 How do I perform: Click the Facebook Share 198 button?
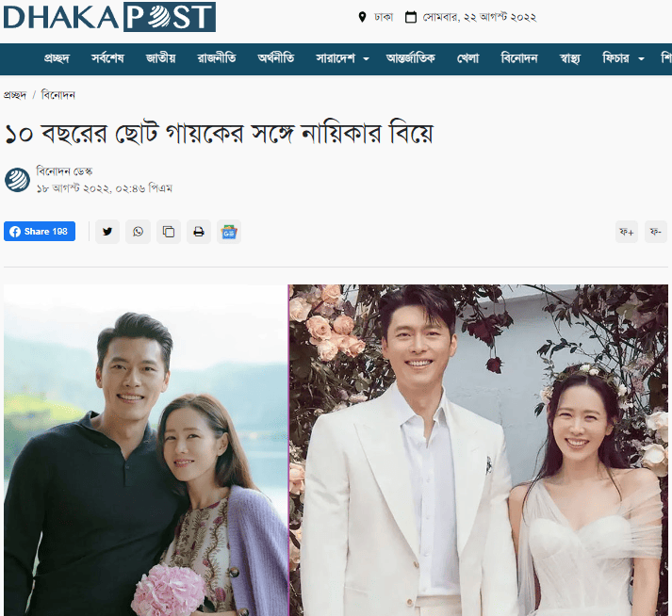[40, 232]
